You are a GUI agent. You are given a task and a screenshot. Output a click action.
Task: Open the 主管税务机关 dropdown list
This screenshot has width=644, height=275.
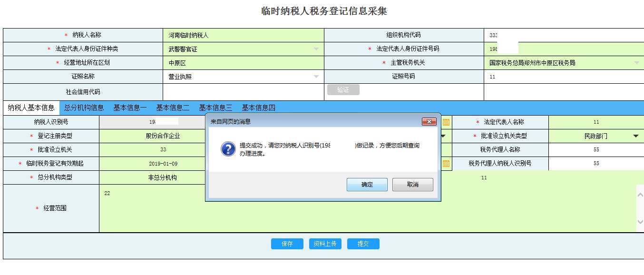click(x=636, y=63)
